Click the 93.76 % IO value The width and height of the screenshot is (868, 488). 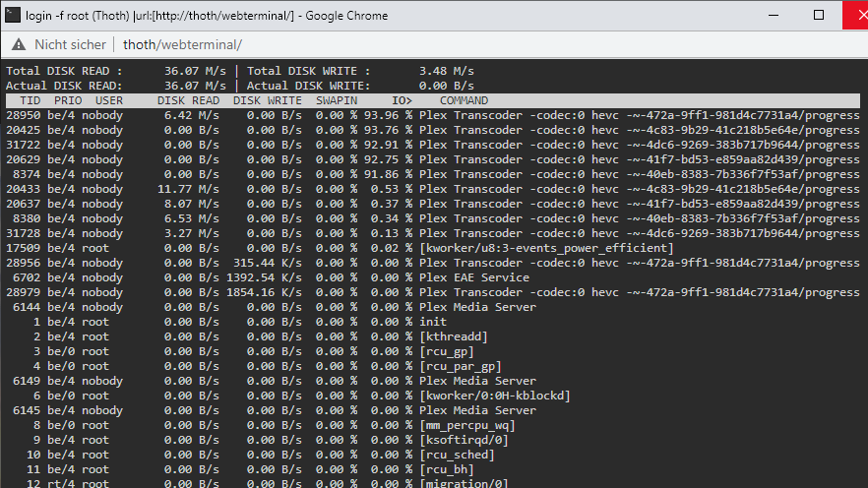pyautogui.click(x=388, y=130)
